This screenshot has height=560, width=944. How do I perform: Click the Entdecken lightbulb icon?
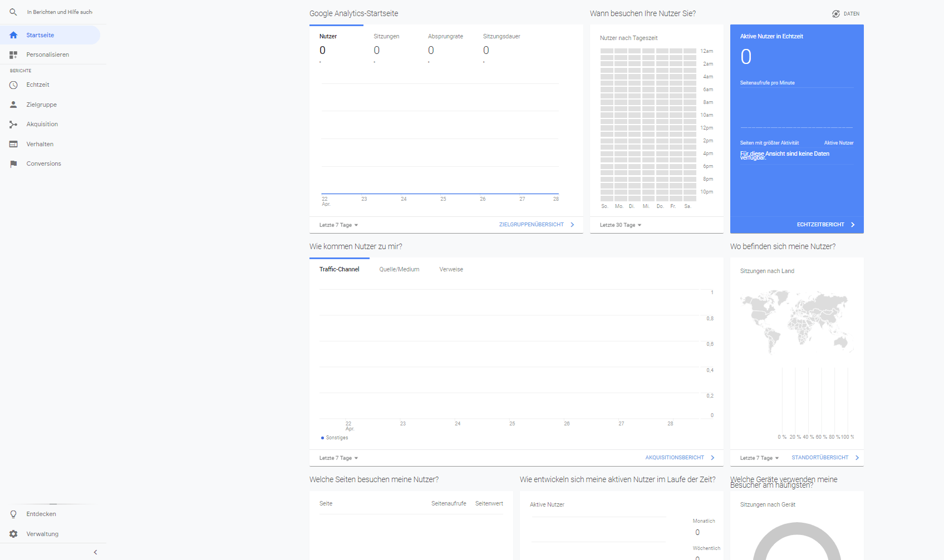click(13, 514)
